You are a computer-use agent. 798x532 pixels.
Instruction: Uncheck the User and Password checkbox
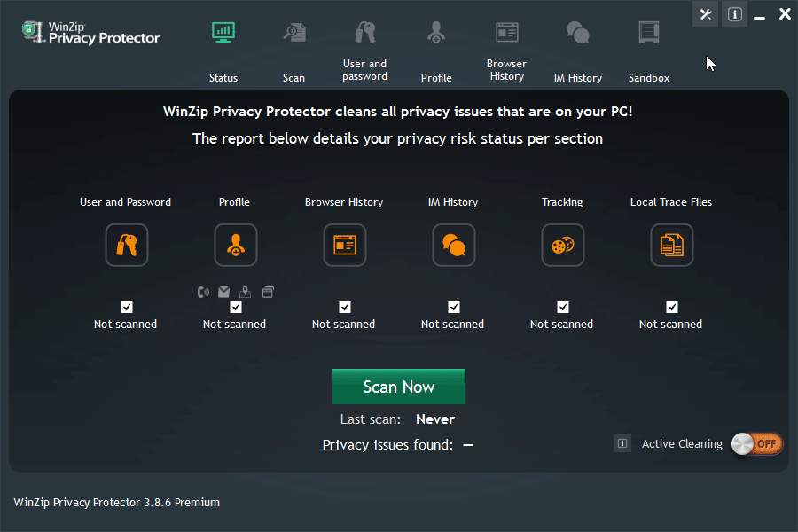[x=127, y=307]
